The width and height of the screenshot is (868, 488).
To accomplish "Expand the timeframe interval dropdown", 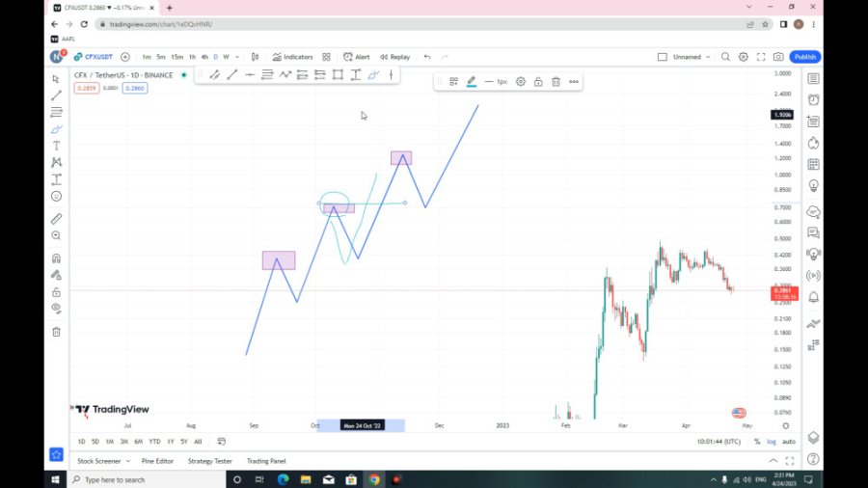I will pos(237,57).
